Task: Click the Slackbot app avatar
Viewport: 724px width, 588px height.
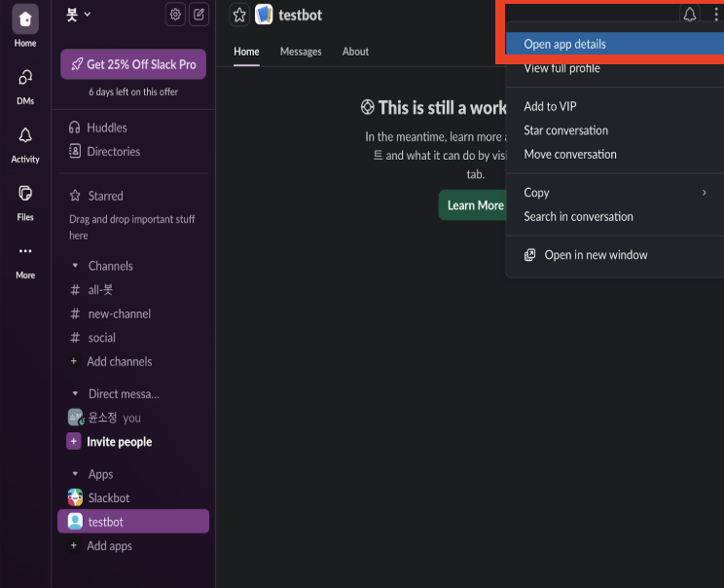Action: tap(75, 497)
